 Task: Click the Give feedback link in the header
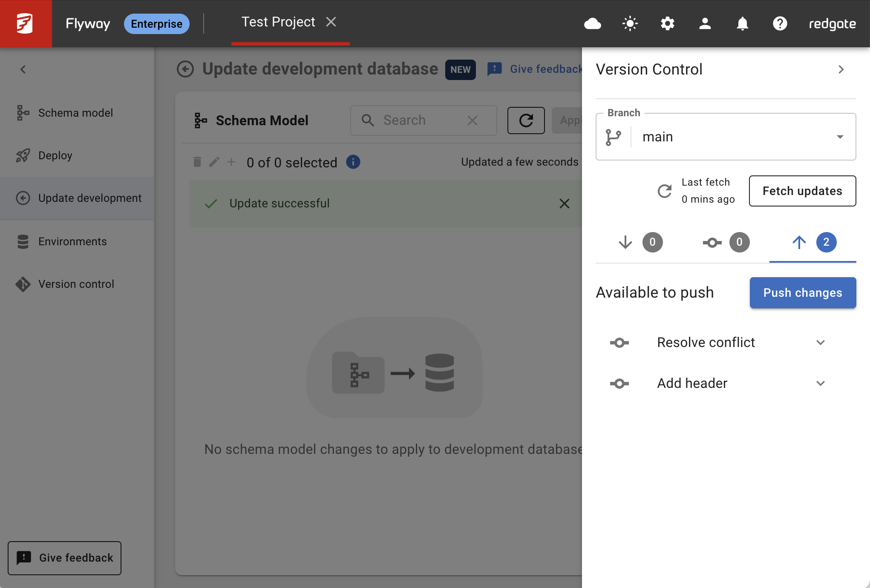535,69
